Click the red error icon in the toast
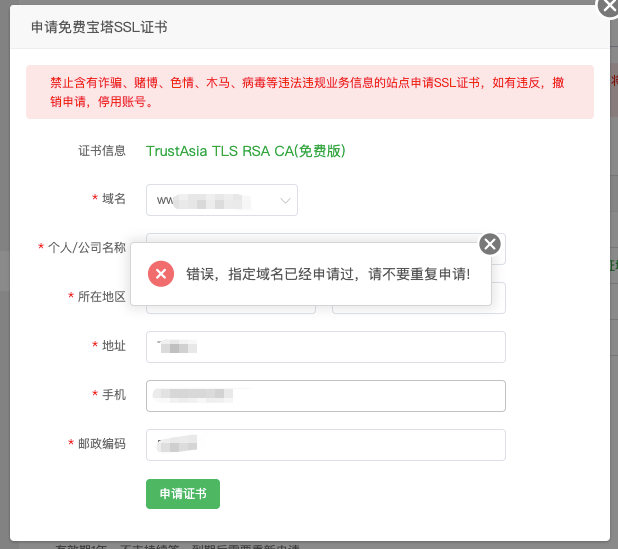 [x=160, y=274]
